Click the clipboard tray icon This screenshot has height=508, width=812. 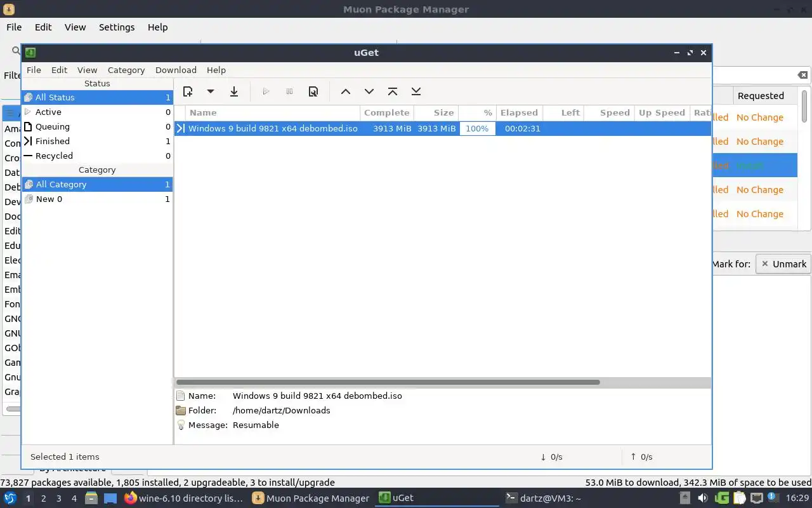click(739, 498)
